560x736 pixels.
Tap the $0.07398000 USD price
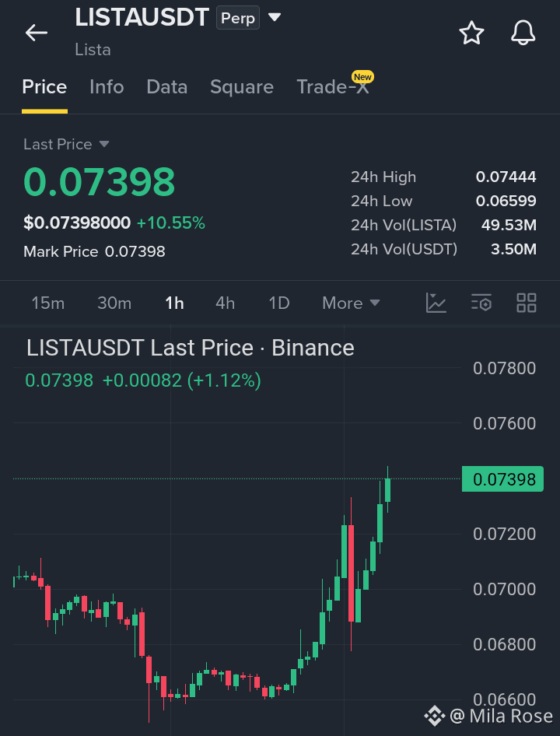(77, 223)
